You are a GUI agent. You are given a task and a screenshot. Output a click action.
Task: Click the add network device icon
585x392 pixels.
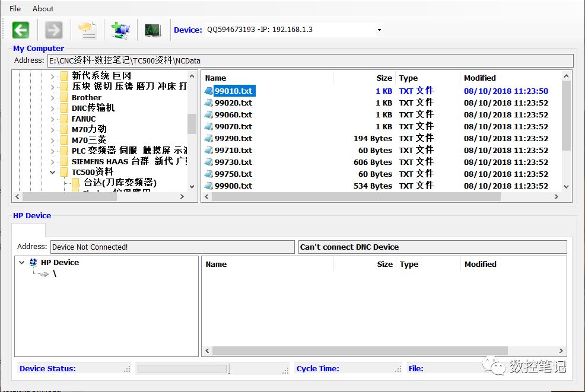click(x=120, y=30)
